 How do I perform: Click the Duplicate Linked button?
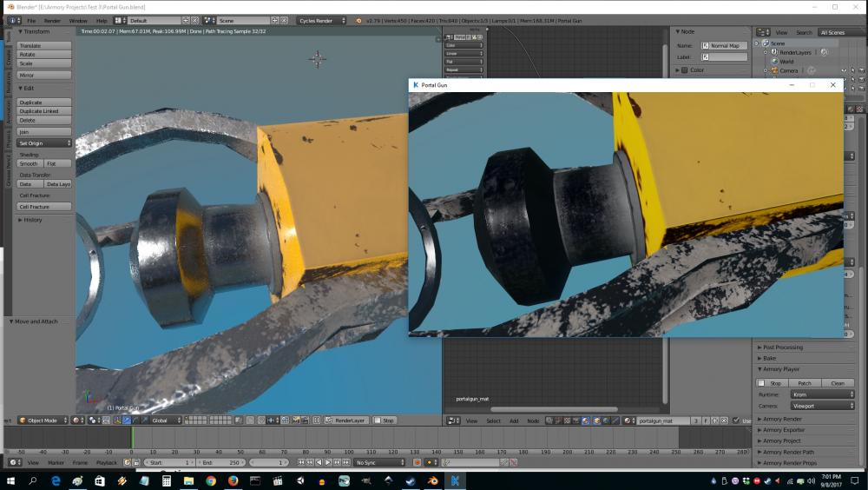coord(43,111)
